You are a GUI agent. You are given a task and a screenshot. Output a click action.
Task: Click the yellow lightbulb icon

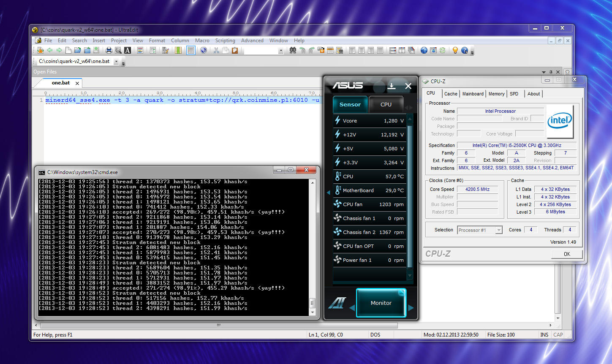tap(455, 50)
